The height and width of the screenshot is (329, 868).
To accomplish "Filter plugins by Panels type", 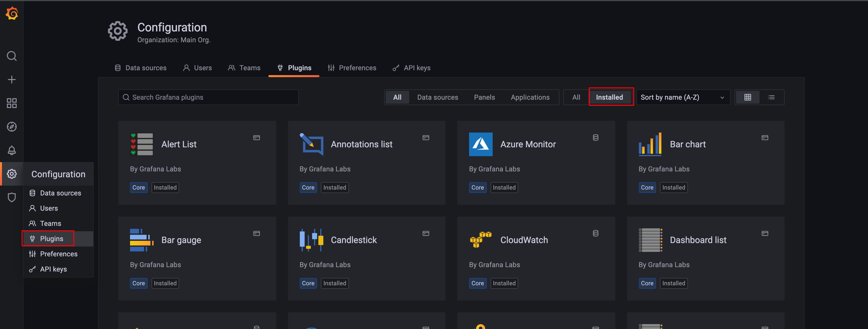I will click(x=484, y=97).
